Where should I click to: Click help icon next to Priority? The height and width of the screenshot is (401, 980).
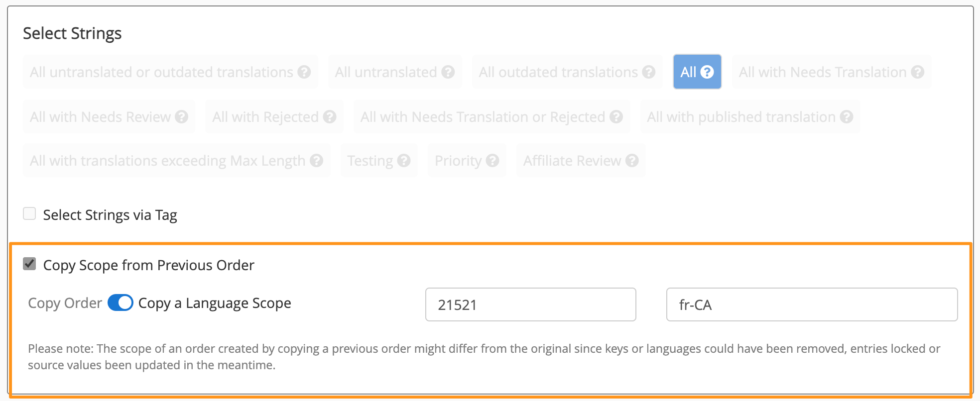click(x=492, y=161)
